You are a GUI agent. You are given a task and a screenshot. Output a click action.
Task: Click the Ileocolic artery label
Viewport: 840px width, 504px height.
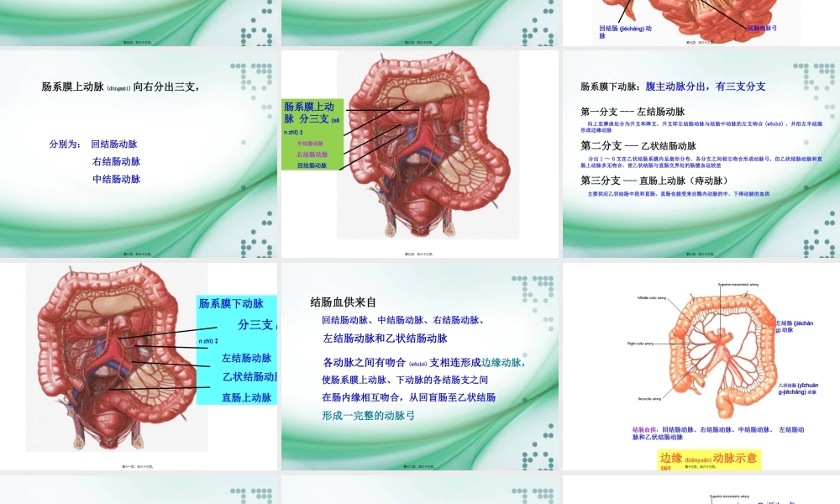(649, 397)
